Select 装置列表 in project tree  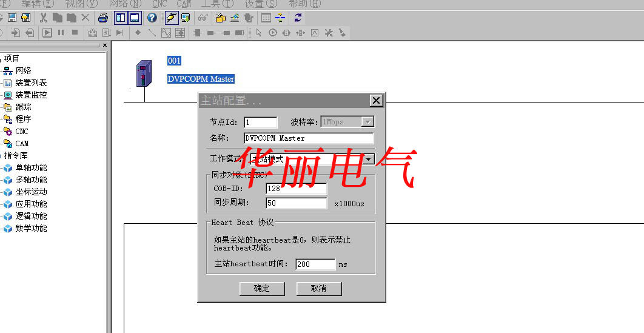(x=31, y=82)
